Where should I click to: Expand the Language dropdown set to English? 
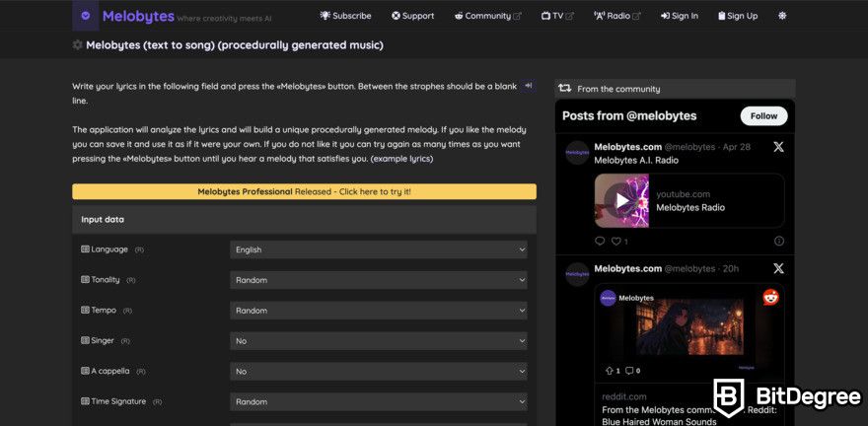[379, 249]
